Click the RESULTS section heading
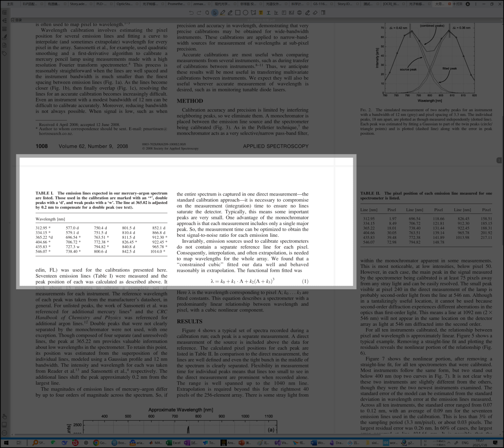The image size is (504, 448). [x=189, y=321]
